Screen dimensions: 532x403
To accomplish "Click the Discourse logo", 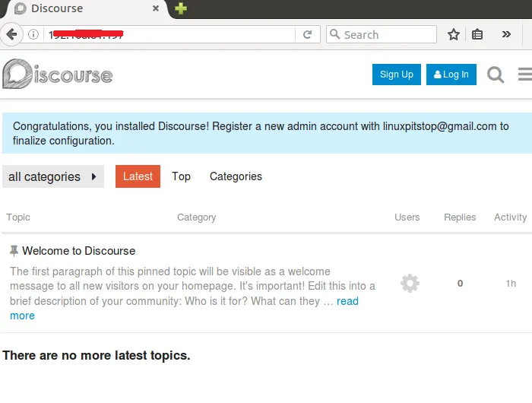I will (58, 75).
